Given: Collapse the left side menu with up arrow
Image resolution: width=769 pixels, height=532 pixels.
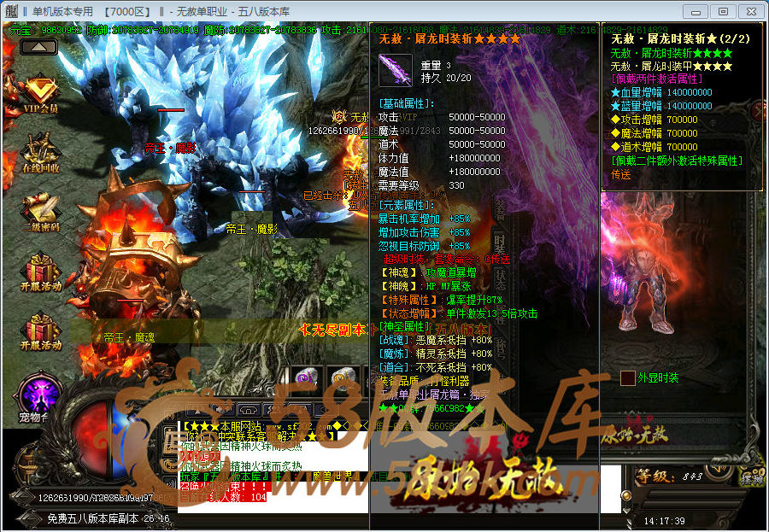Looking at the screenshot, I should click(32, 47).
